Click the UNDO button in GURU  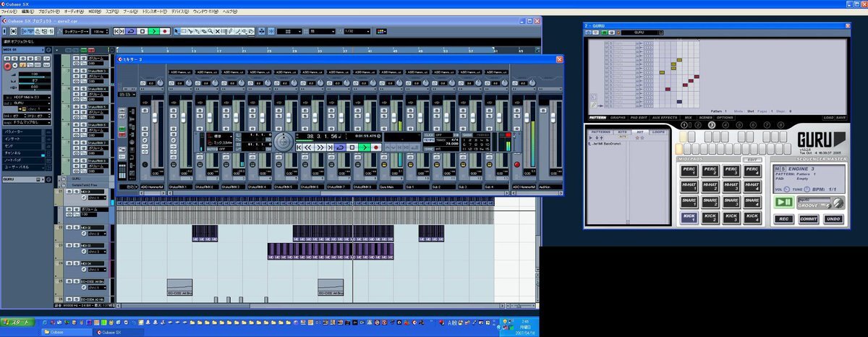(833, 218)
